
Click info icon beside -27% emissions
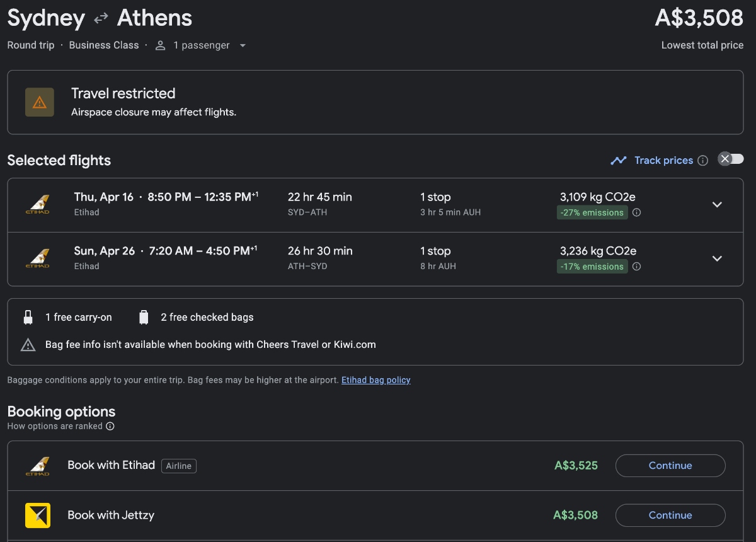pyautogui.click(x=636, y=212)
